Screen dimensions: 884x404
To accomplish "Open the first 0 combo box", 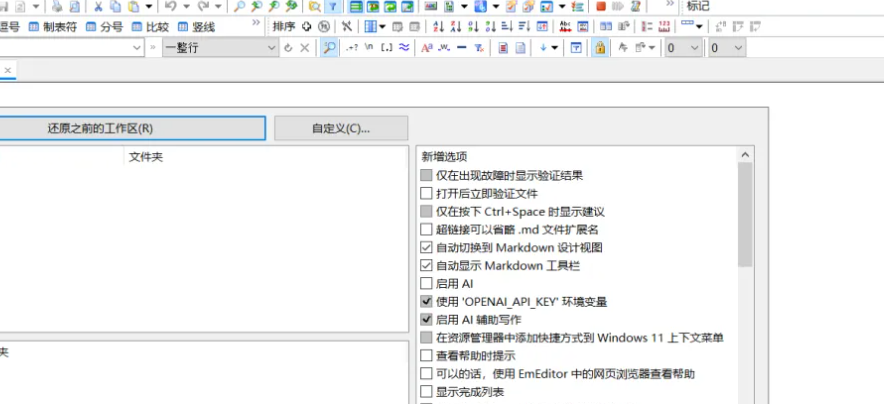I will coord(682,48).
